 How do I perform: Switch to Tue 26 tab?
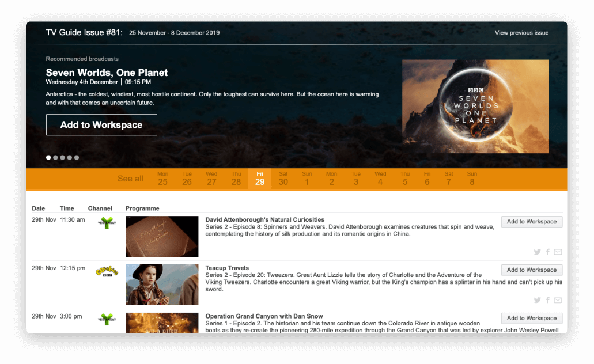pos(187,179)
